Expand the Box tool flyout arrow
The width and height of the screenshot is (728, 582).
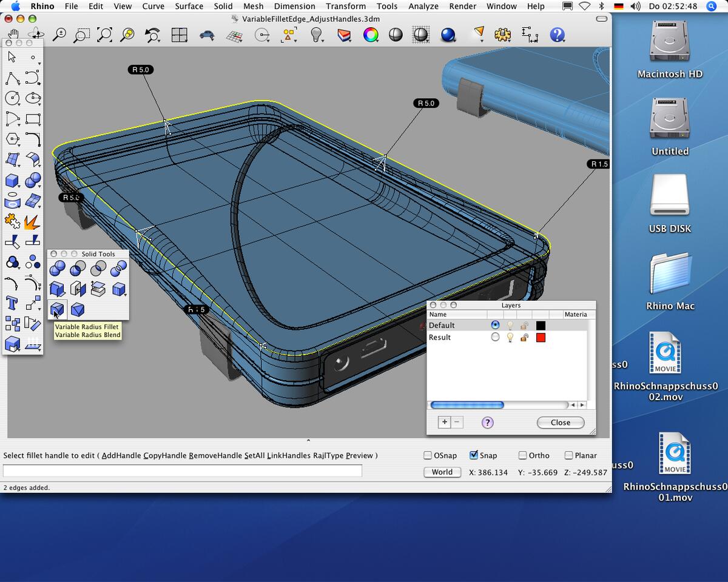(x=19, y=186)
